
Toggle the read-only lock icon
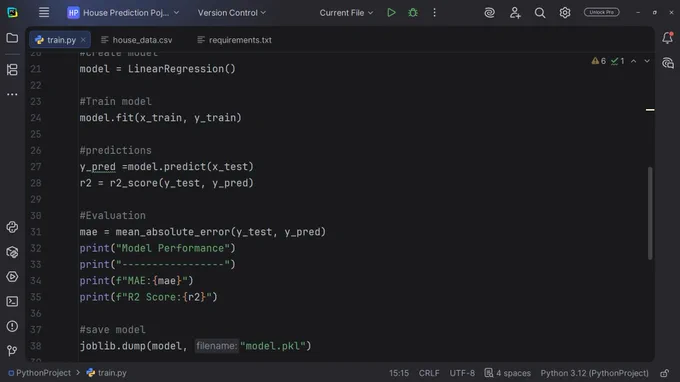(x=664, y=373)
